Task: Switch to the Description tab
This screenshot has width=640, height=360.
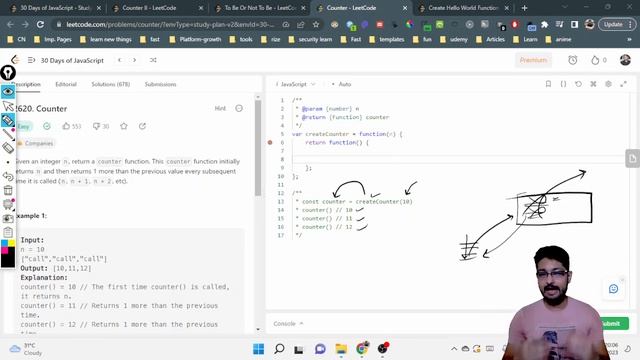Action: pos(27,84)
